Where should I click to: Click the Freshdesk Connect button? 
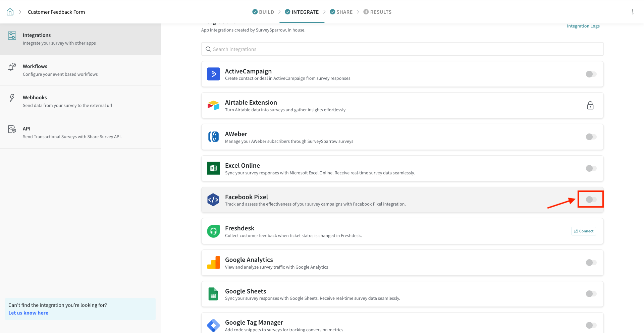point(583,231)
